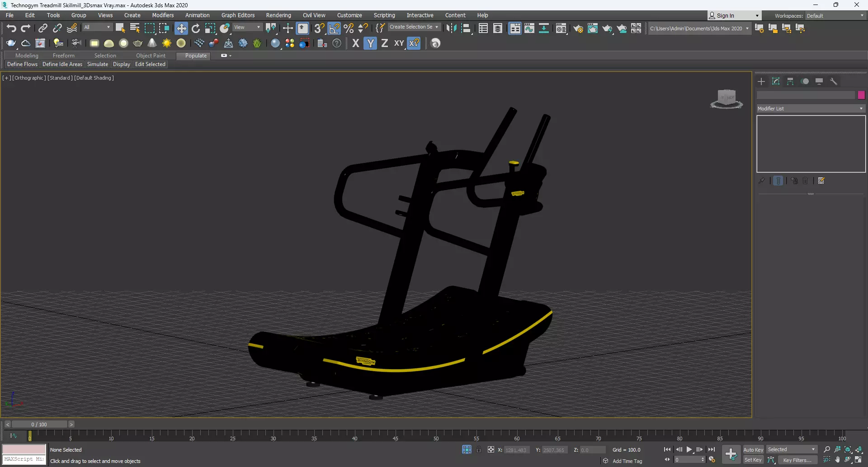Viewport: 868px width, 467px height.
Task: Click the Simulate panel button
Action: (x=98, y=64)
